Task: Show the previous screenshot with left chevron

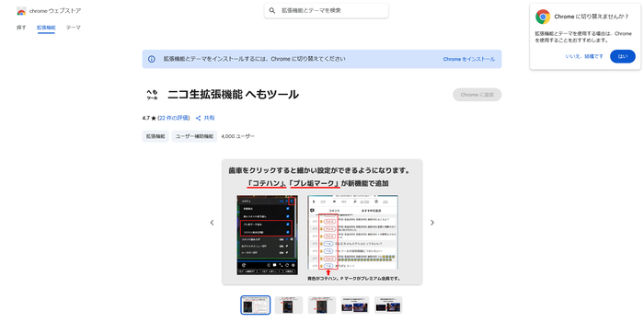Action: point(212,223)
